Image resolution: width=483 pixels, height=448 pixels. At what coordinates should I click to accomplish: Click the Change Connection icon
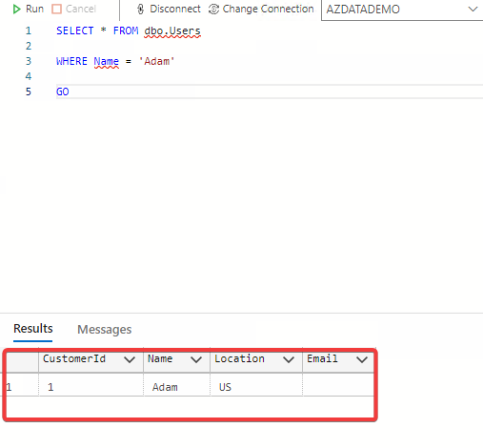213,10
